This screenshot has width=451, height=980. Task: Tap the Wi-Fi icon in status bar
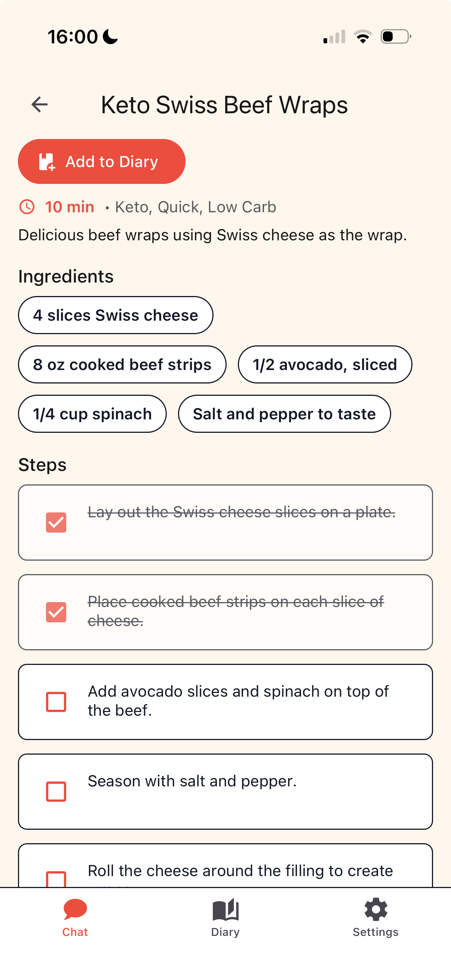pyautogui.click(x=363, y=37)
